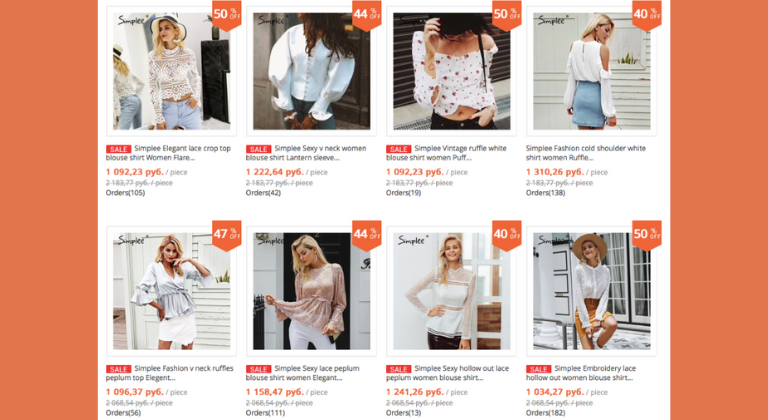The width and height of the screenshot is (768, 420).
Task: Click the 44% off badge on v neck blouse
Action: (366, 15)
